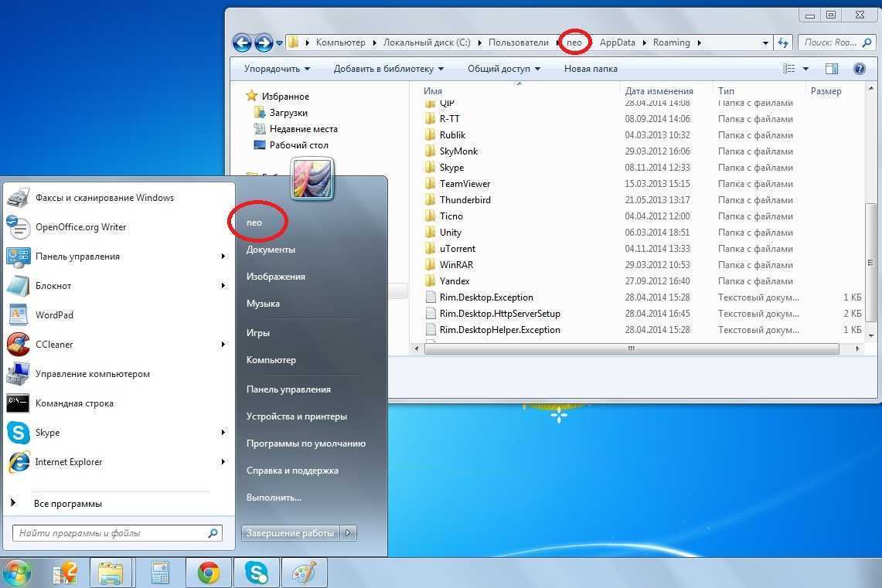Image resolution: width=882 pixels, height=588 pixels.
Task: Open shutdown options arrow
Action: (348, 533)
